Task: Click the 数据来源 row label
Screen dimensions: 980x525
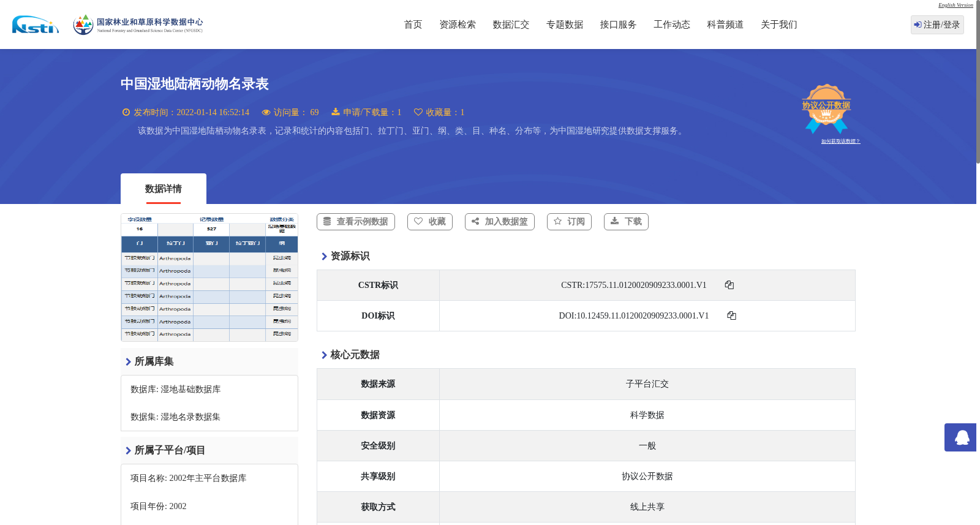Action: (378, 384)
